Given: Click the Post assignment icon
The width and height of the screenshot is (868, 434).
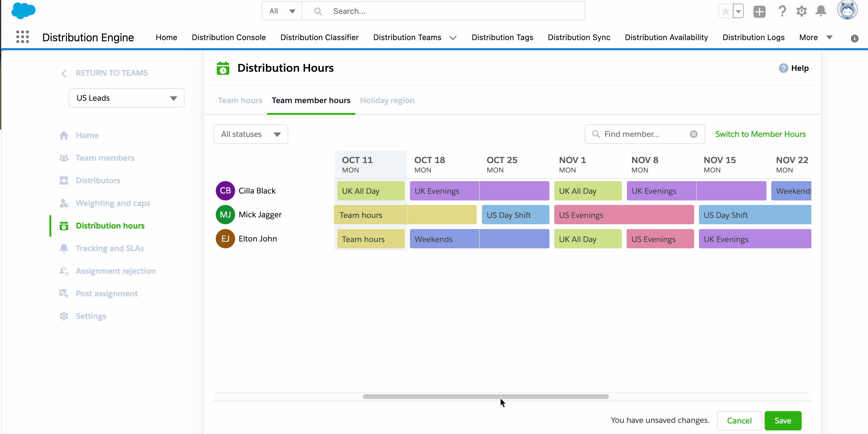Looking at the screenshot, I should coord(64,294).
